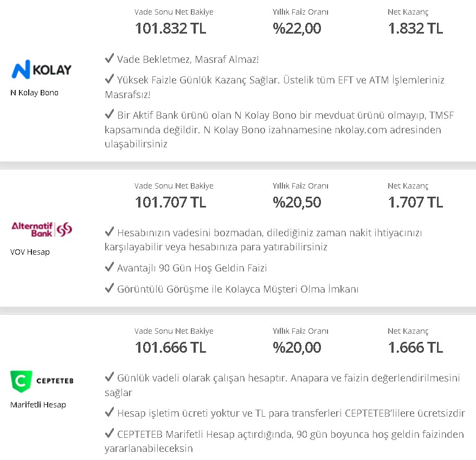
Task: Click the CEPTETEB logo
Action: [x=42, y=381]
